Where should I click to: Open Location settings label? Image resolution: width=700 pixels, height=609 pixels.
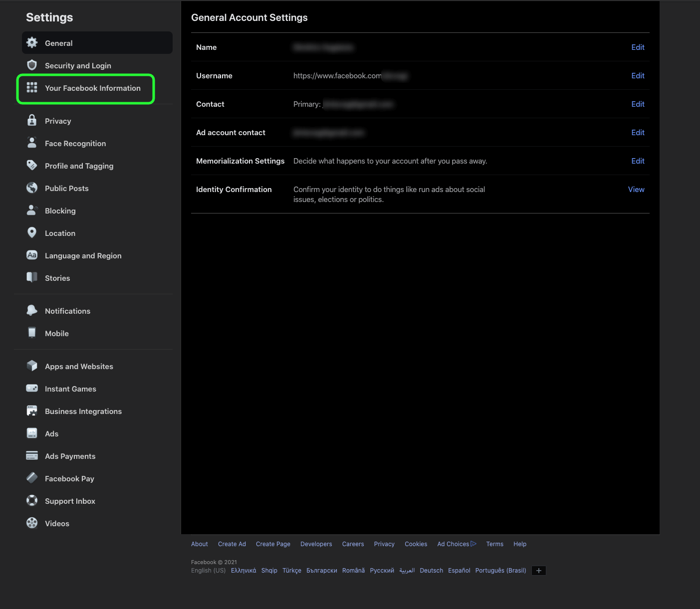[x=60, y=233]
